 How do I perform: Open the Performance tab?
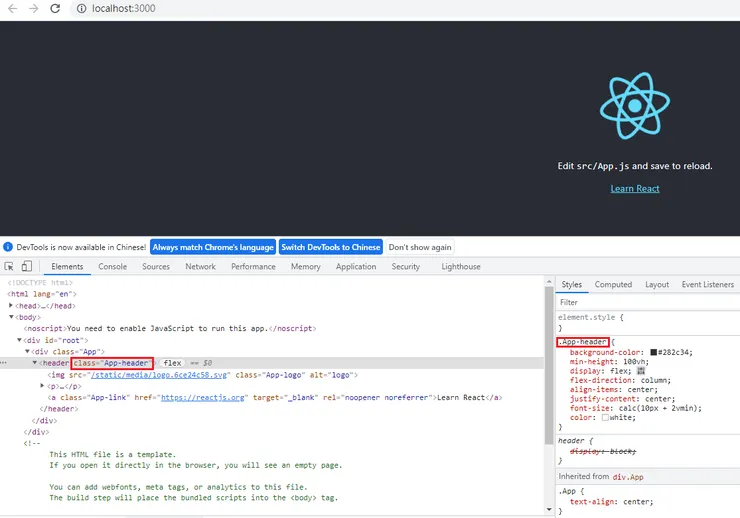click(253, 267)
